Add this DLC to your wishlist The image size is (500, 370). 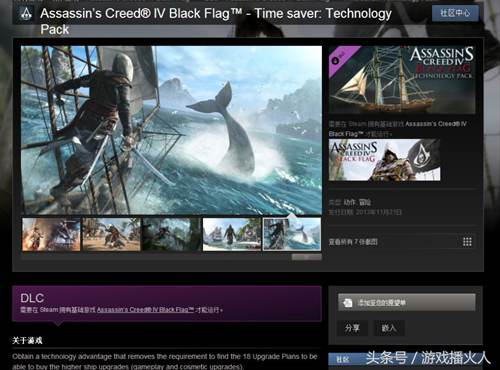coord(407,303)
